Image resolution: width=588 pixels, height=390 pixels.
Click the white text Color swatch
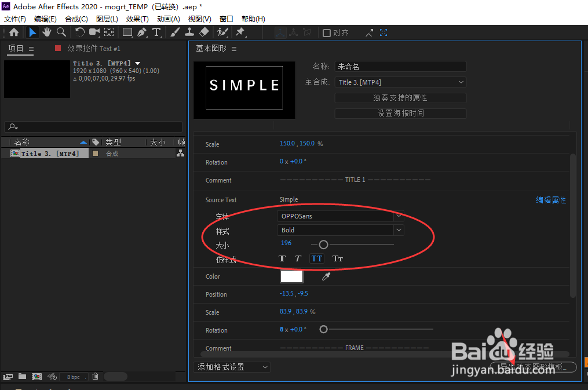click(291, 276)
